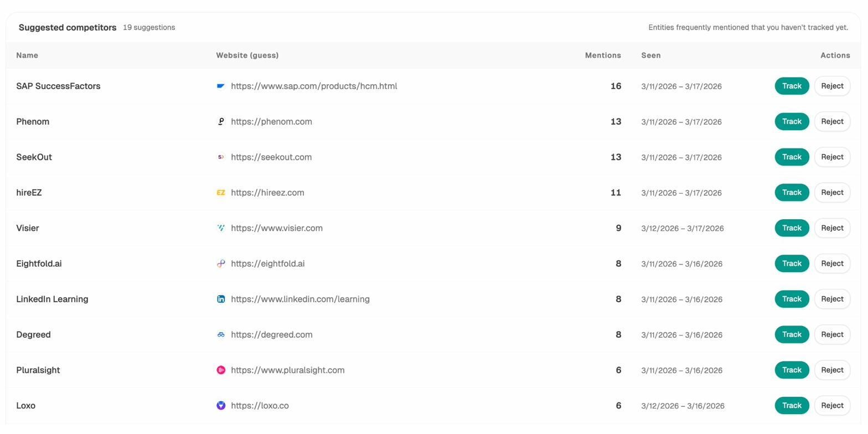868x434 pixels.
Task: Click the Phenom website favicon
Action: [x=221, y=122]
